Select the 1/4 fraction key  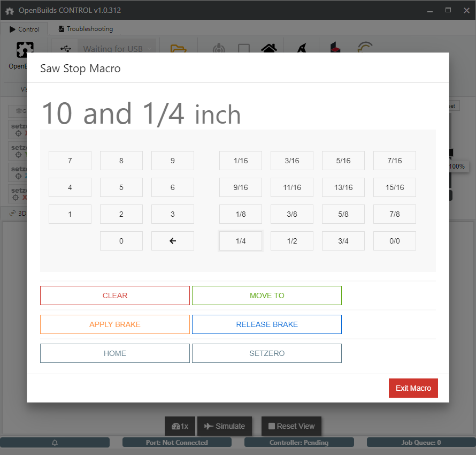tap(241, 241)
